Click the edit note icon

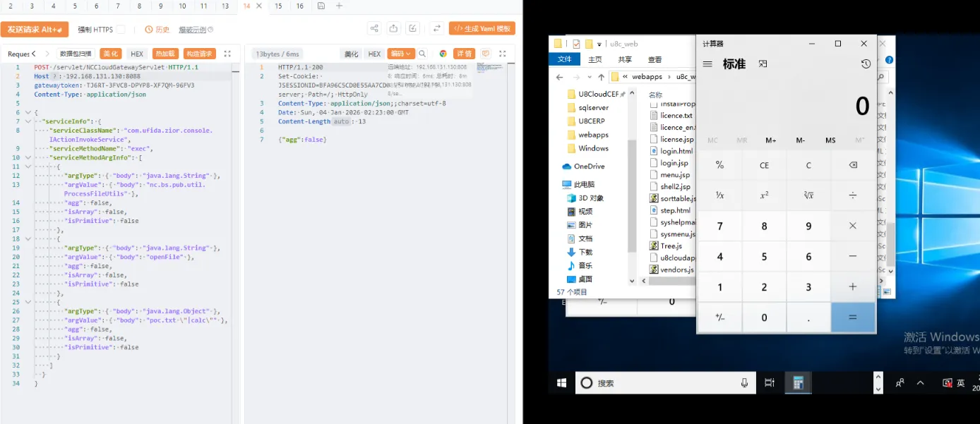pyautogui.click(x=413, y=29)
